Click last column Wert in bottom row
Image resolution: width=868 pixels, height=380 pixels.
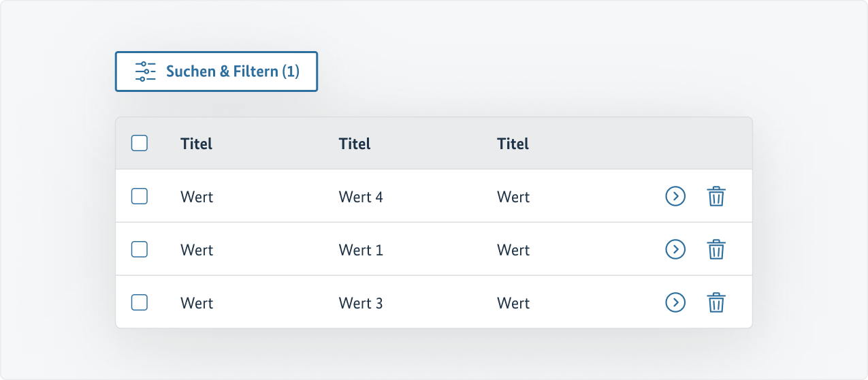click(x=513, y=303)
